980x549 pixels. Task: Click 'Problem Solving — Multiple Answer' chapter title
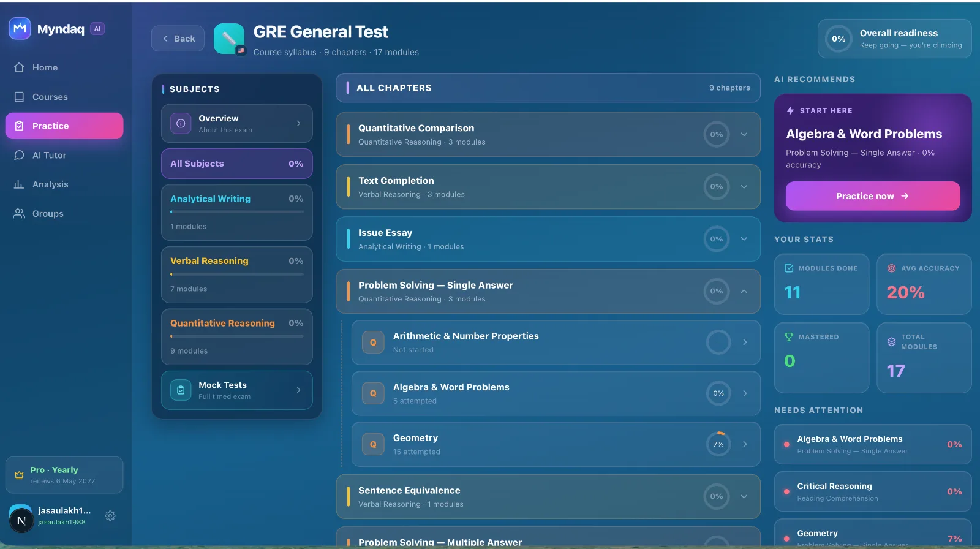440,542
